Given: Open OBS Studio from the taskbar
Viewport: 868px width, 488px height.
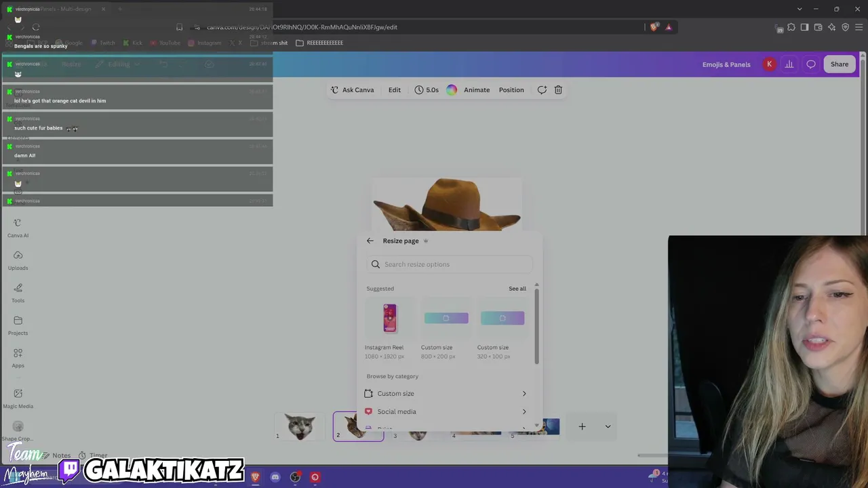Looking at the screenshot, I should tap(295, 477).
